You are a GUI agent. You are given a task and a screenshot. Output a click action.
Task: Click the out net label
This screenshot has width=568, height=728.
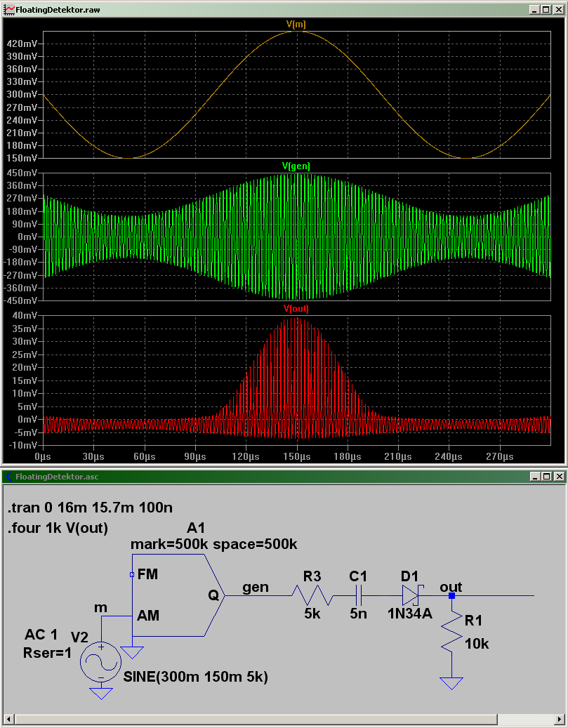(451, 587)
